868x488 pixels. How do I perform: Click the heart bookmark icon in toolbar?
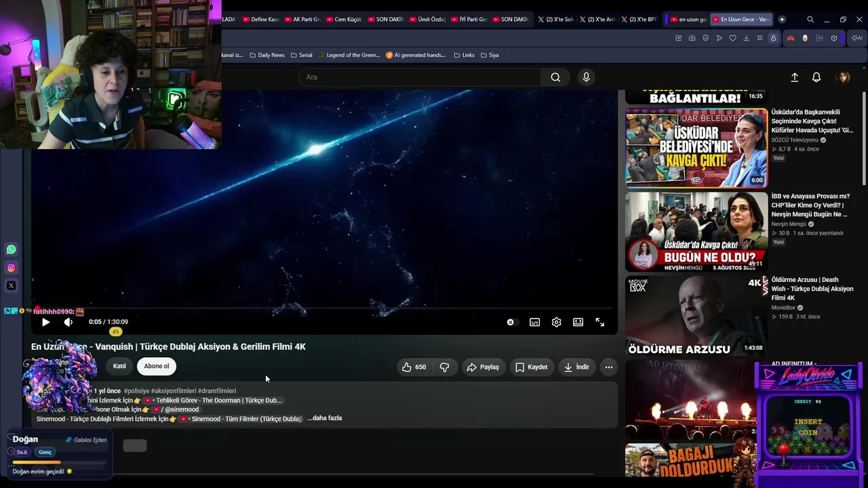coord(732,38)
